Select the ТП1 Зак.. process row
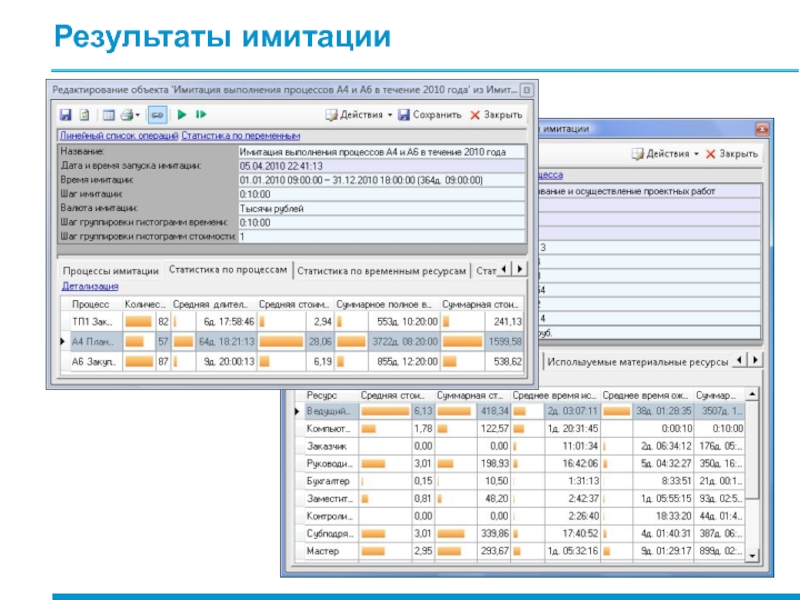The height and width of the screenshot is (600, 800). coord(292,322)
